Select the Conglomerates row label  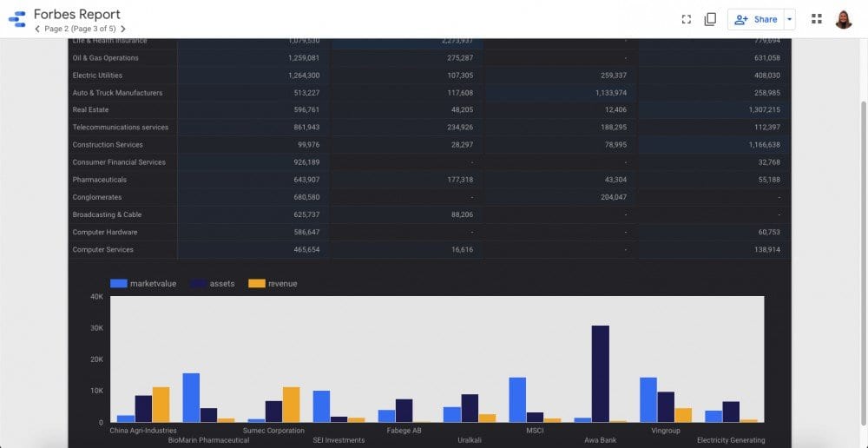(97, 197)
